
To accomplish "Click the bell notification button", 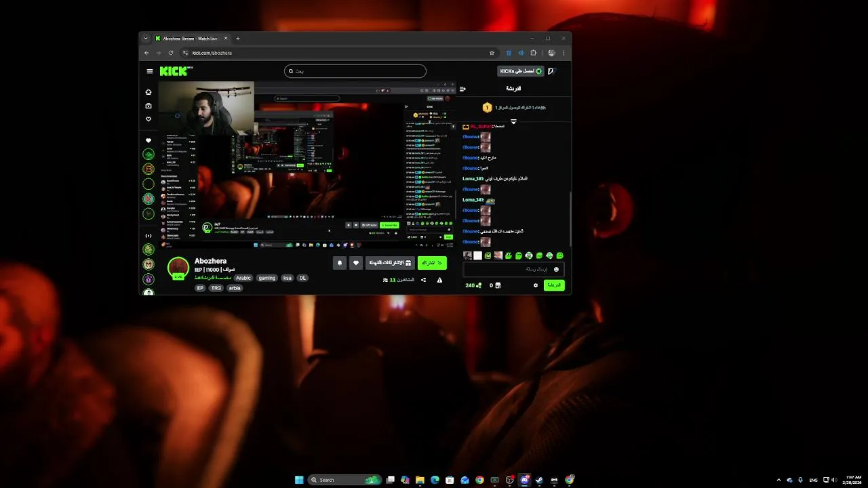I will tap(340, 263).
